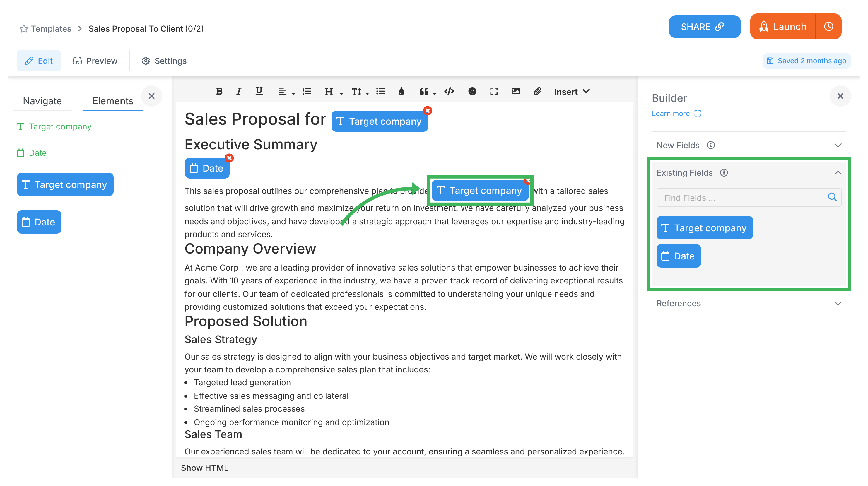
Task: Toggle italic formatting
Action: [239, 91]
